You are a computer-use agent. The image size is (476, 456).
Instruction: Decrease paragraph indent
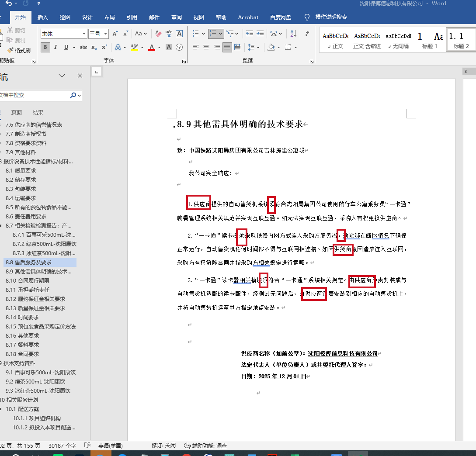pyautogui.click(x=250, y=34)
